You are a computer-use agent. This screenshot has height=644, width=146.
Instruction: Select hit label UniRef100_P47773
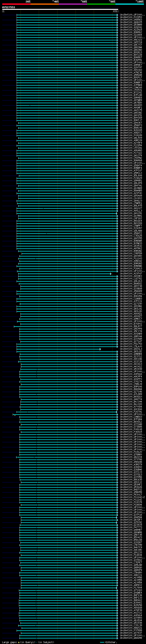(x=131, y=527)
